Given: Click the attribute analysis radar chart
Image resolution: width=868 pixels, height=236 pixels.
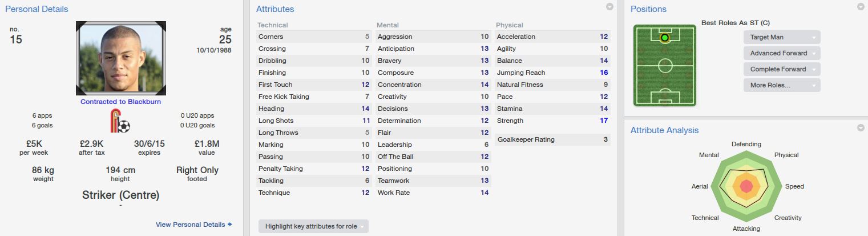Looking at the screenshot, I should tap(746, 186).
